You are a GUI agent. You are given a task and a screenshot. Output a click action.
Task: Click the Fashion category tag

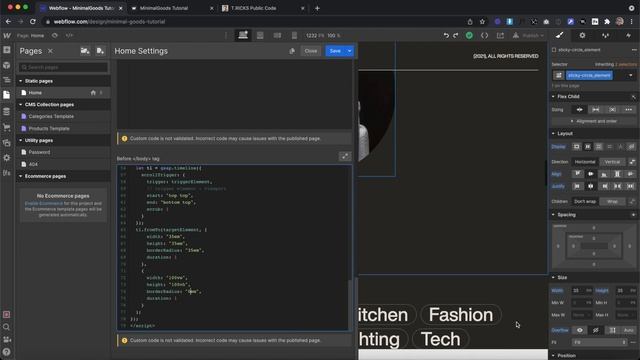tap(460, 315)
